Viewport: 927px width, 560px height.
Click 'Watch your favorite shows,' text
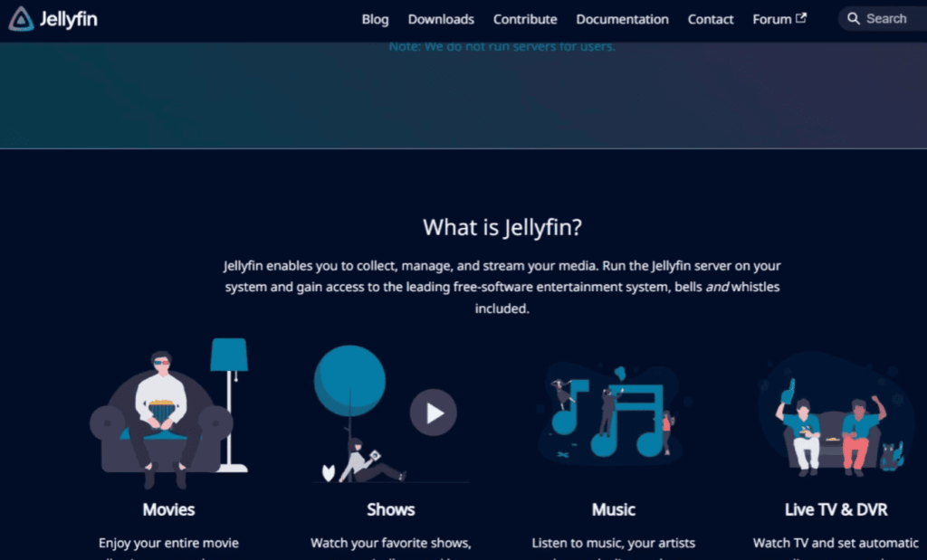click(x=391, y=543)
